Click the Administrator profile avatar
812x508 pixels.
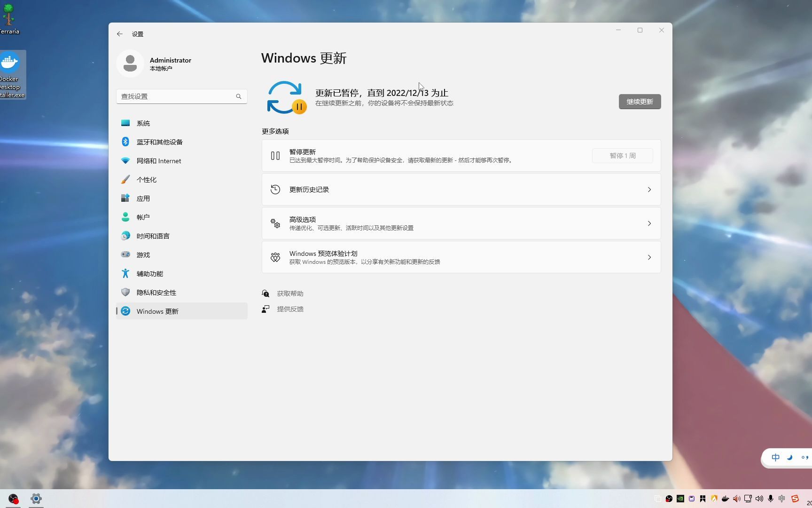pyautogui.click(x=130, y=63)
